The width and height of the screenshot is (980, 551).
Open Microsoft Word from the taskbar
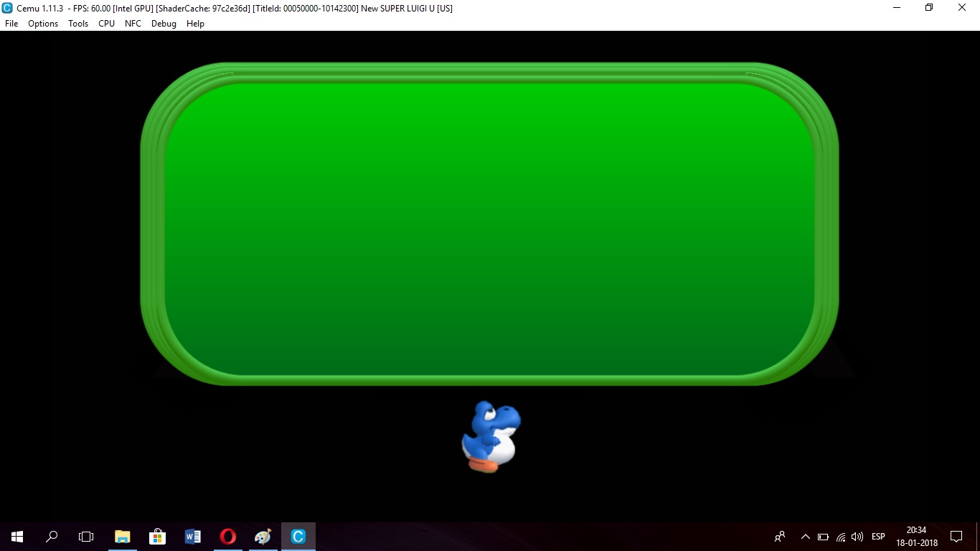tap(192, 537)
